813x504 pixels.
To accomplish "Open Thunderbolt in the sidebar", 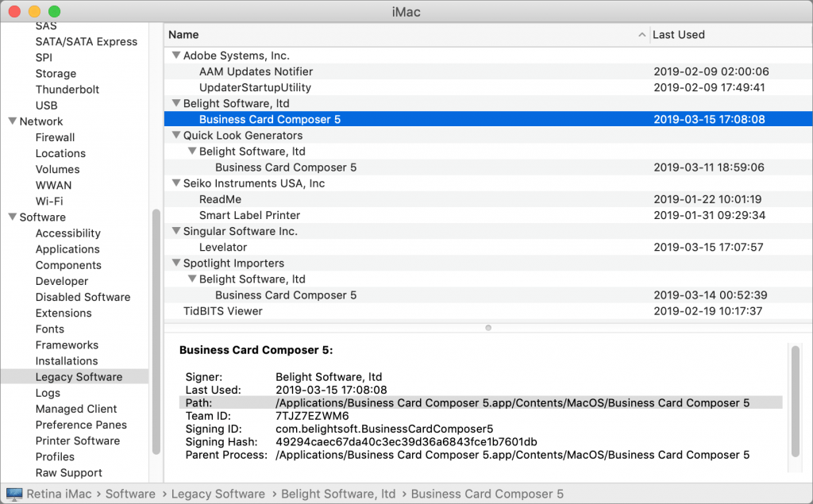I will pyautogui.click(x=67, y=89).
